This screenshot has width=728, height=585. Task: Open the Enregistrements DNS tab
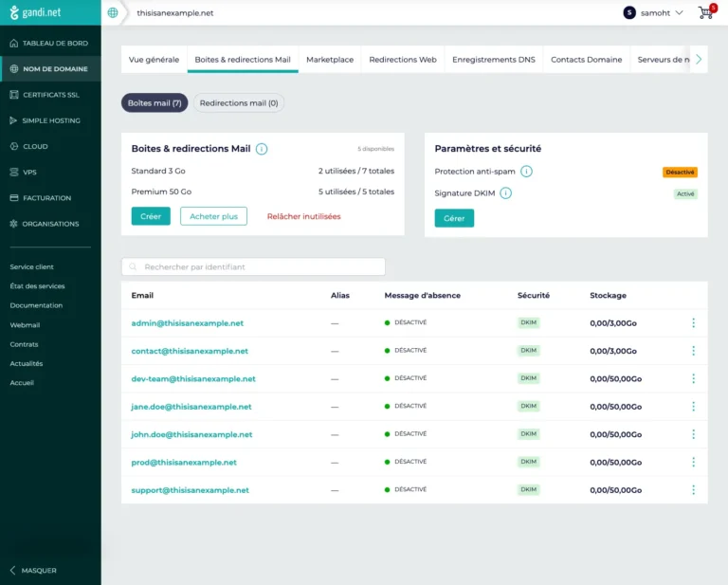[494, 60]
